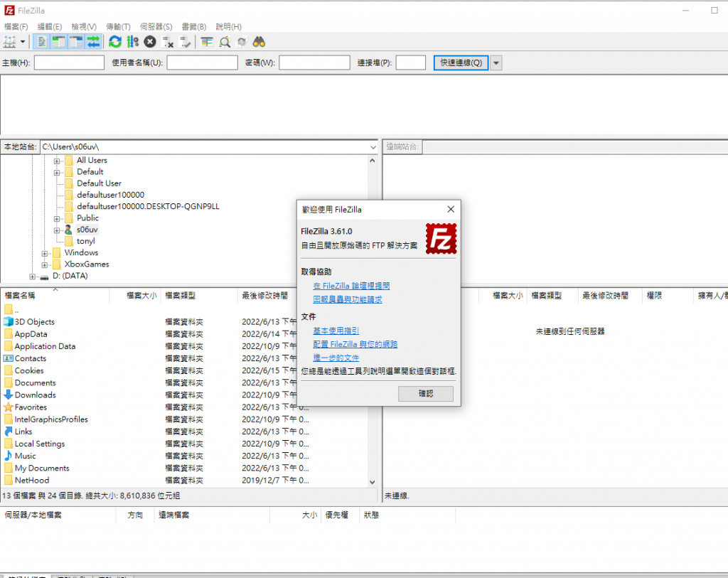Toggle local directory tree display

coord(59,42)
